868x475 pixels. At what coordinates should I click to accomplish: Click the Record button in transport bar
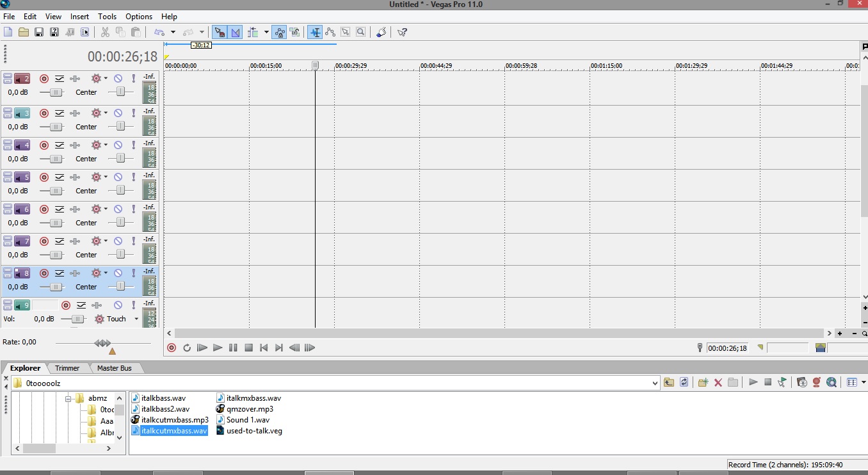pos(171,348)
